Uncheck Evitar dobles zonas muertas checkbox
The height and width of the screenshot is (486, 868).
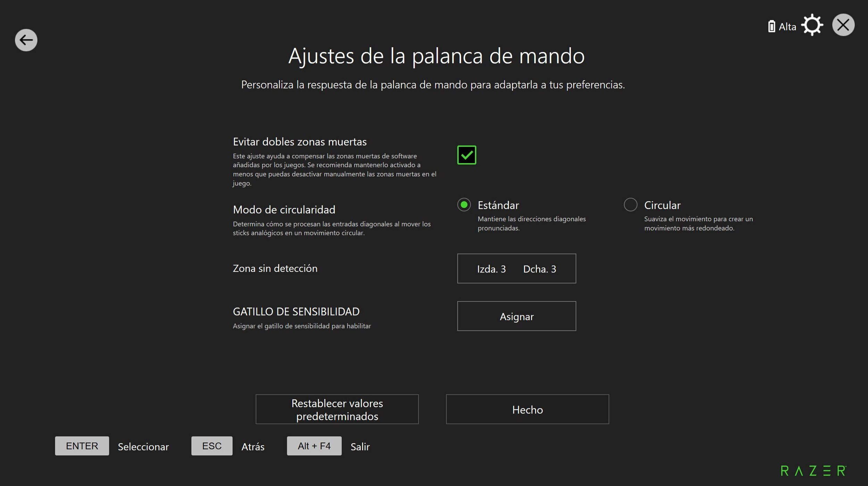coord(467,155)
